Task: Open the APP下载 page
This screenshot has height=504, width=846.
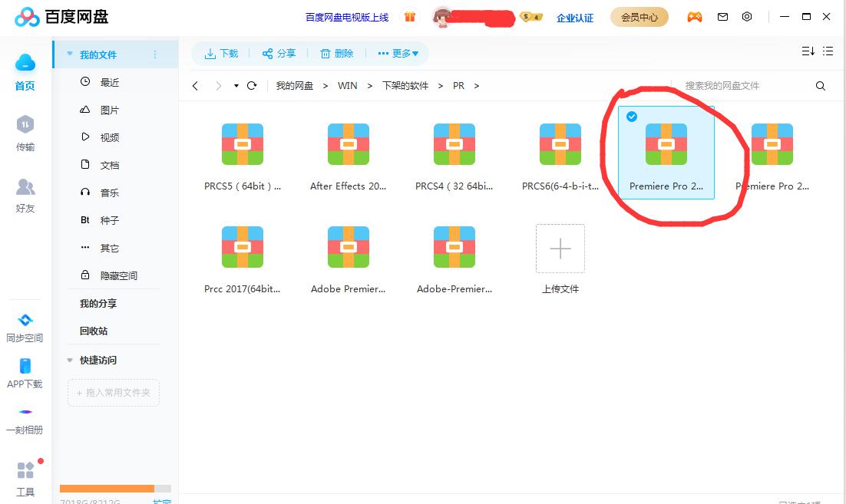Action: pos(25,374)
